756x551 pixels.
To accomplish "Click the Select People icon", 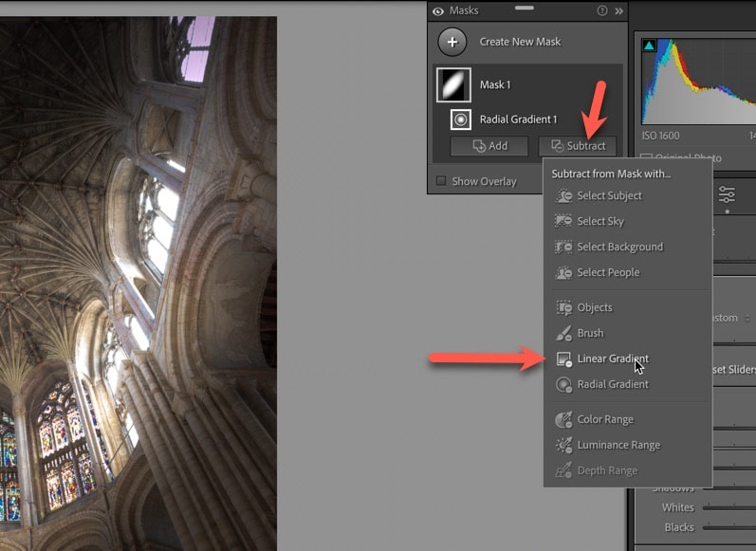I will click(563, 272).
